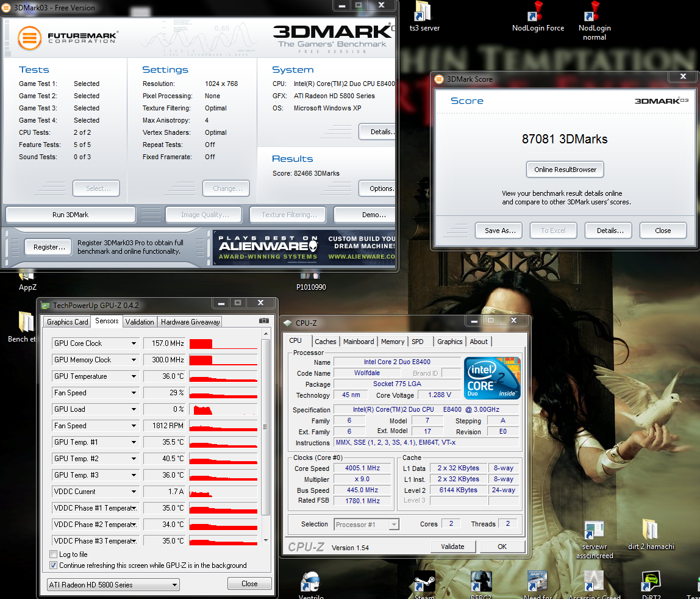Launch the Assassin's Creed desktop shortcut
Image resolution: width=700 pixels, height=599 pixels.
(x=594, y=586)
